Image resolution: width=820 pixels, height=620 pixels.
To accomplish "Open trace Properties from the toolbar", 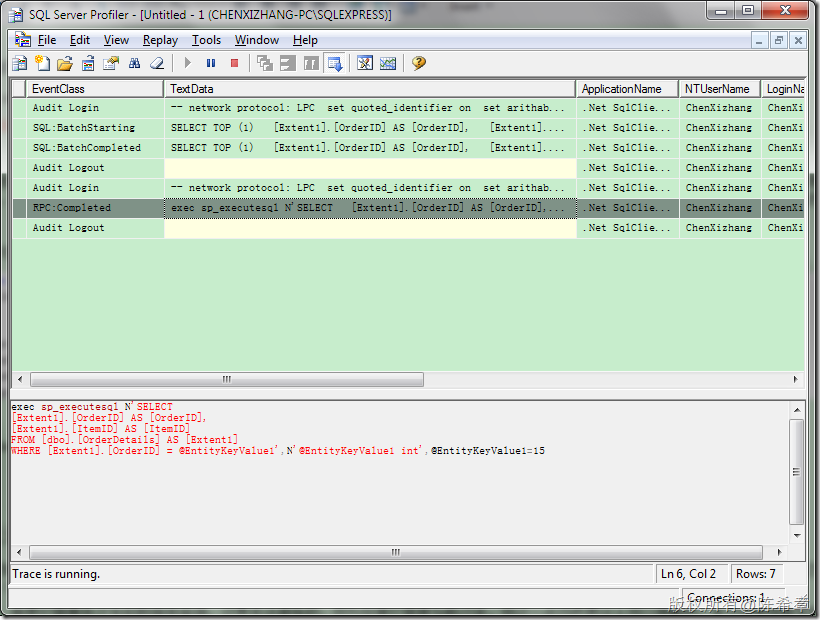I will pos(111,63).
